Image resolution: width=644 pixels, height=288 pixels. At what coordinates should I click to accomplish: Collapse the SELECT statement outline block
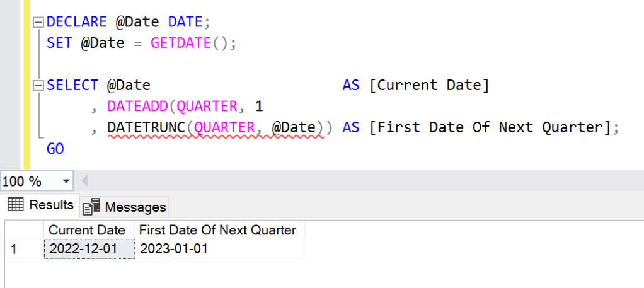[39, 85]
